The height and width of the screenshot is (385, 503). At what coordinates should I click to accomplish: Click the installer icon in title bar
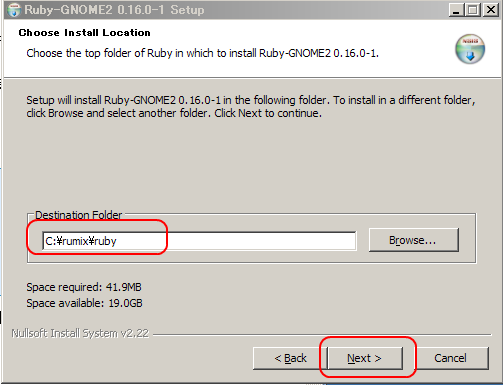(14, 10)
